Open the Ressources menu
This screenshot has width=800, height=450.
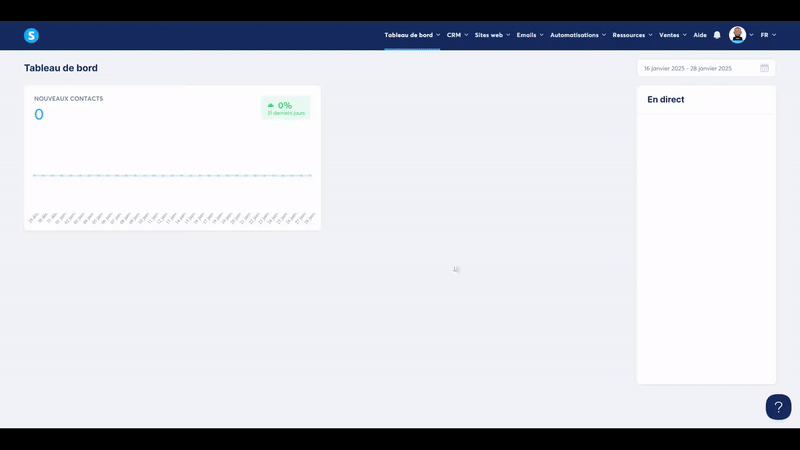coord(632,35)
